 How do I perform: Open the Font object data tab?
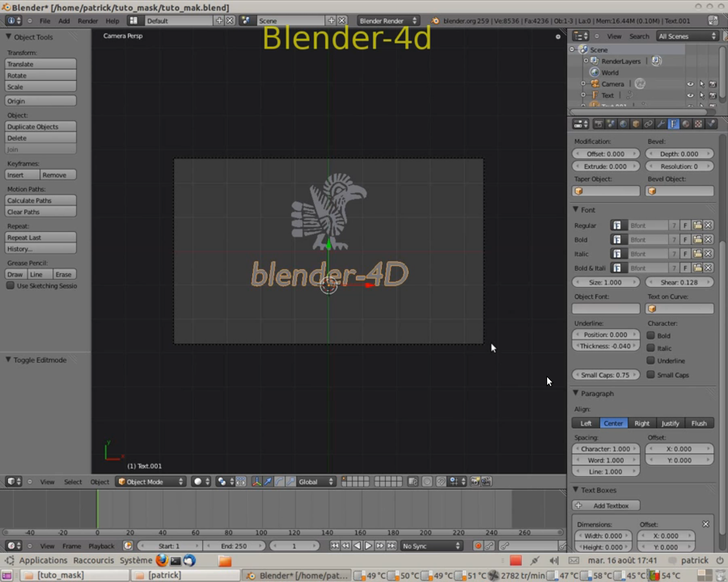[673, 124]
